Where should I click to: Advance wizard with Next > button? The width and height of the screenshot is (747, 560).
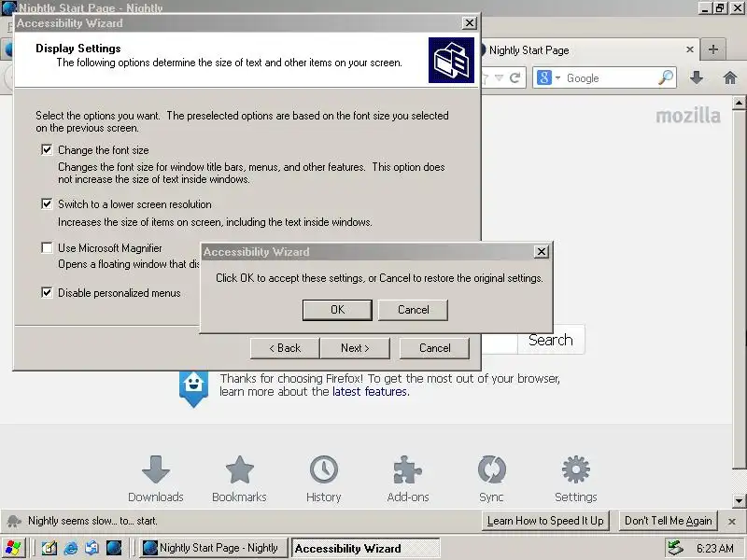tap(355, 348)
